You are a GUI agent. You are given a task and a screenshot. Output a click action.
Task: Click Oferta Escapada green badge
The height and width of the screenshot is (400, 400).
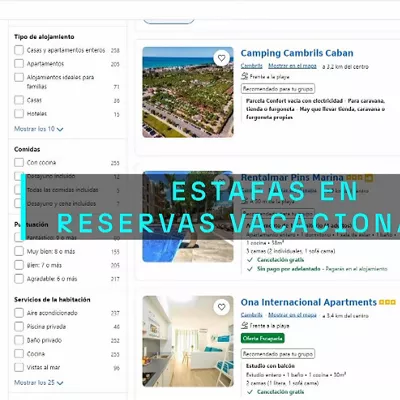[263, 338]
